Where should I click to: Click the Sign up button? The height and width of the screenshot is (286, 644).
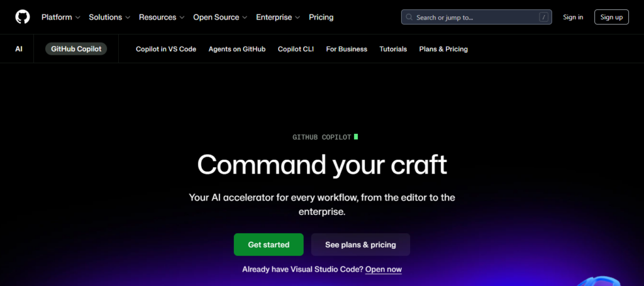coord(611,17)
